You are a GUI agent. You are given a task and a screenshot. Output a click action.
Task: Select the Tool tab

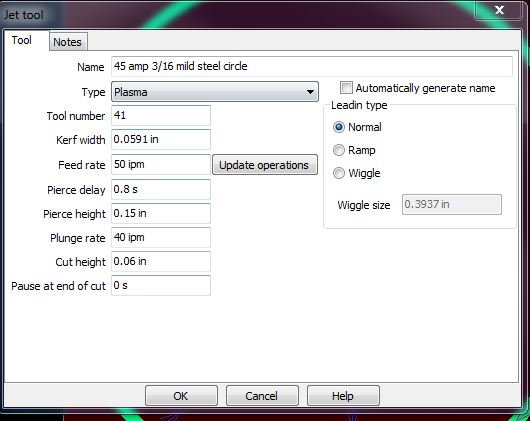click(x=22, y=40)
